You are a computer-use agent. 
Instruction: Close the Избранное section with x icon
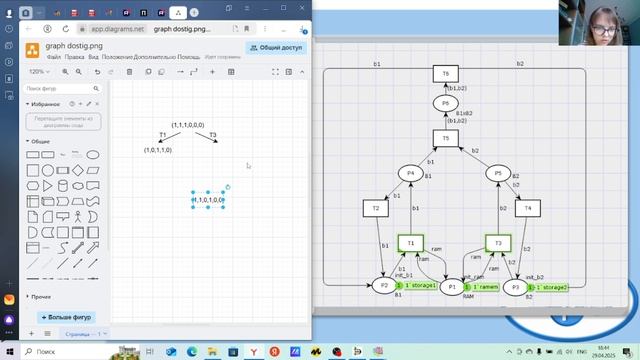(97, 104)
